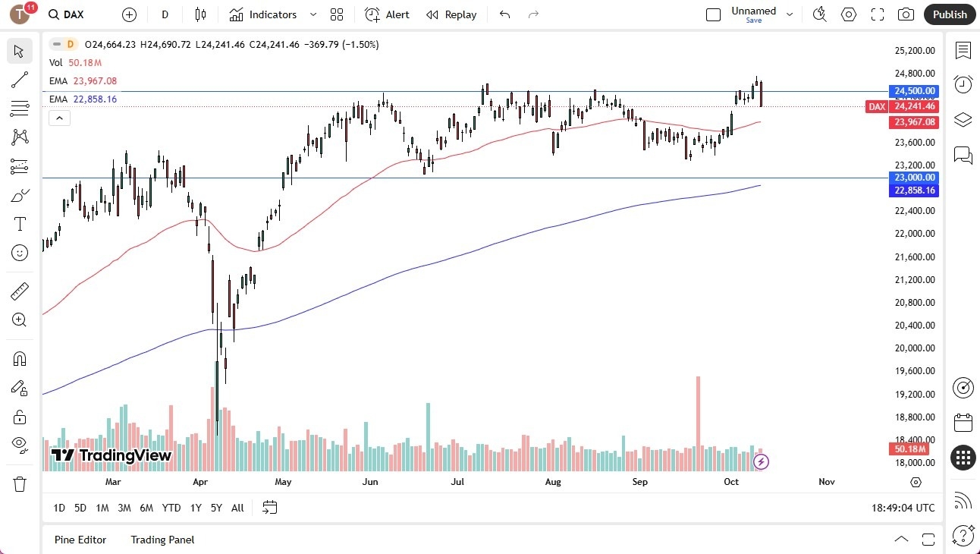Screen dimensions: 980x554
Task: Delete drawings with the trash icon
Action: 19,483
